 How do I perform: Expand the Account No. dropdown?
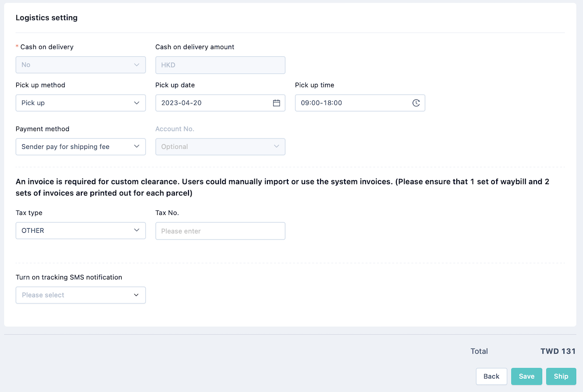point(220,147)
